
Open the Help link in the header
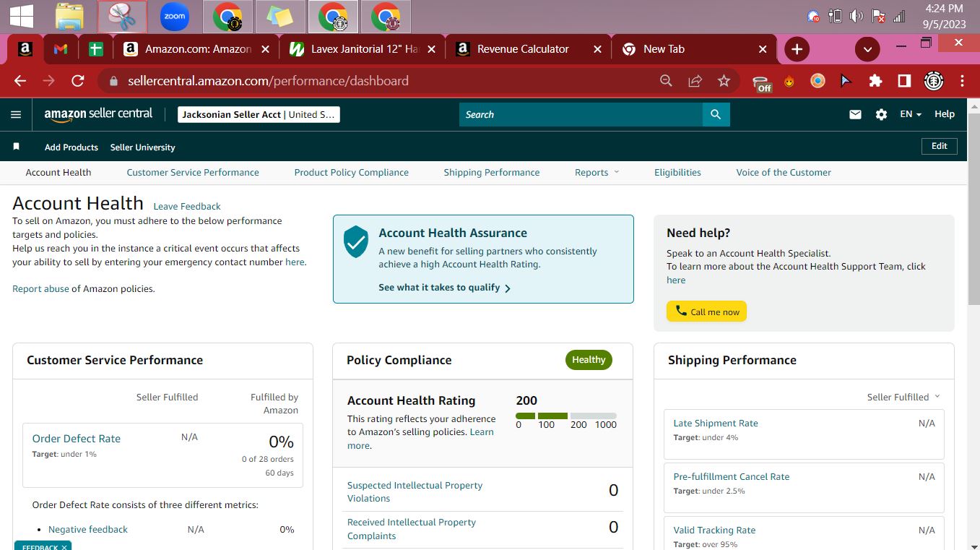[945, 114]
